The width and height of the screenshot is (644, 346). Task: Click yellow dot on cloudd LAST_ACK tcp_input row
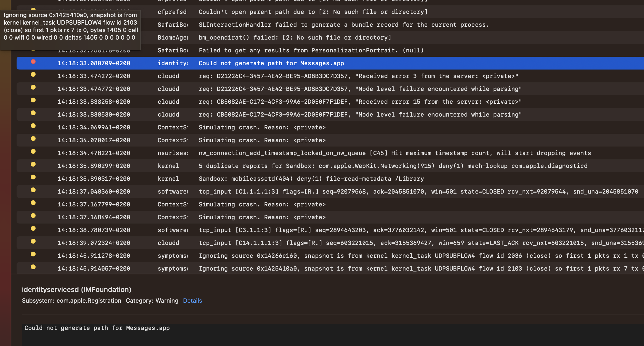pos(33,241)
